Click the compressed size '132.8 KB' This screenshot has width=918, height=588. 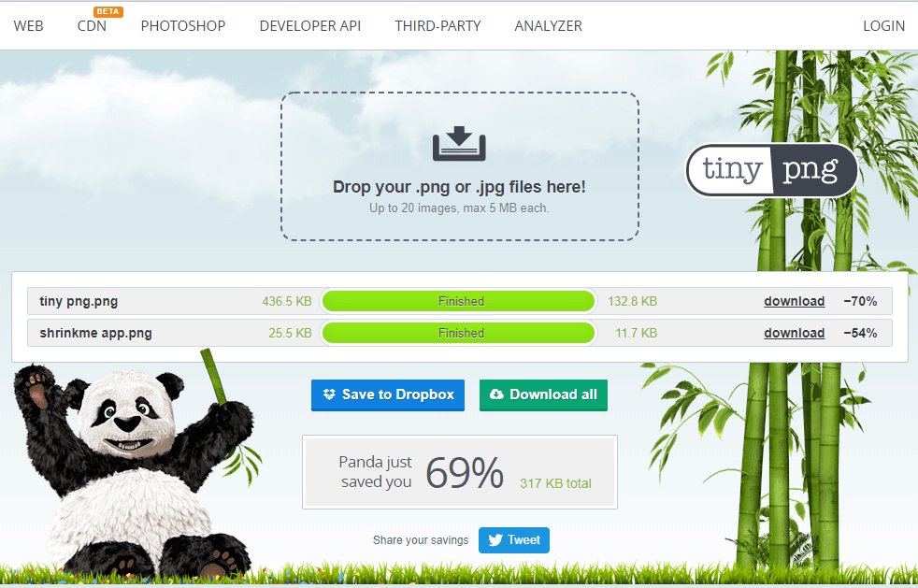(x=632, y=301)
